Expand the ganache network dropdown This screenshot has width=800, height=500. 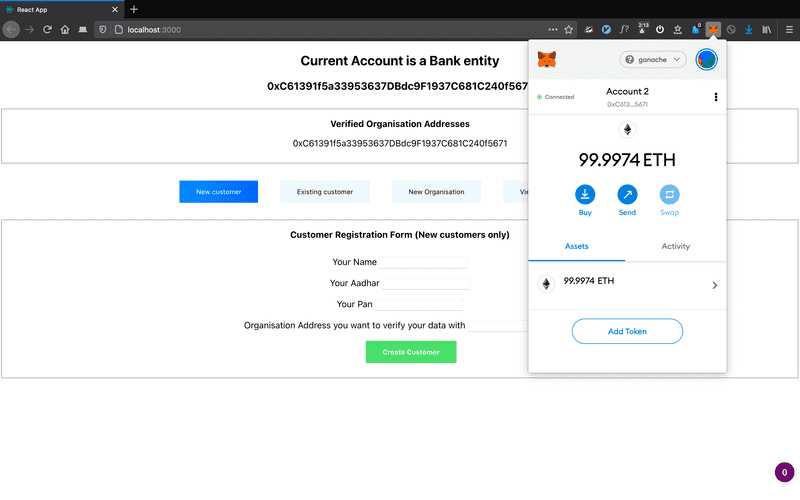[653, 60]
